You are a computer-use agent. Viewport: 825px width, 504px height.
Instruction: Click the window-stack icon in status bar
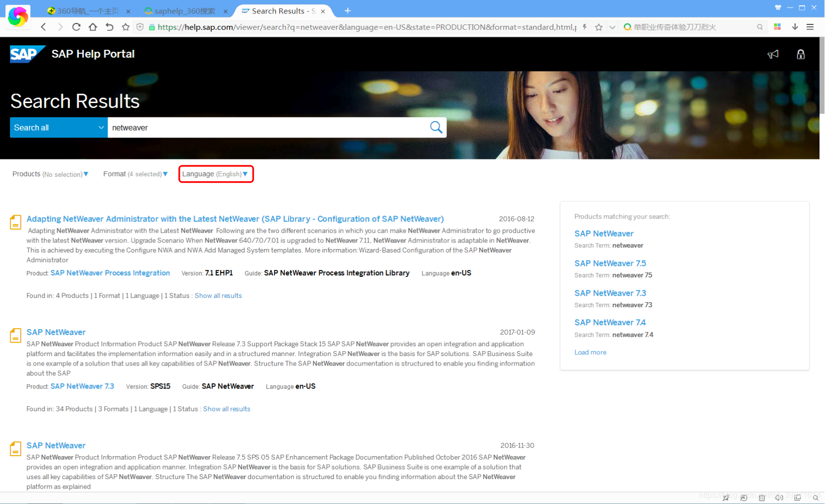click(798, 498)
